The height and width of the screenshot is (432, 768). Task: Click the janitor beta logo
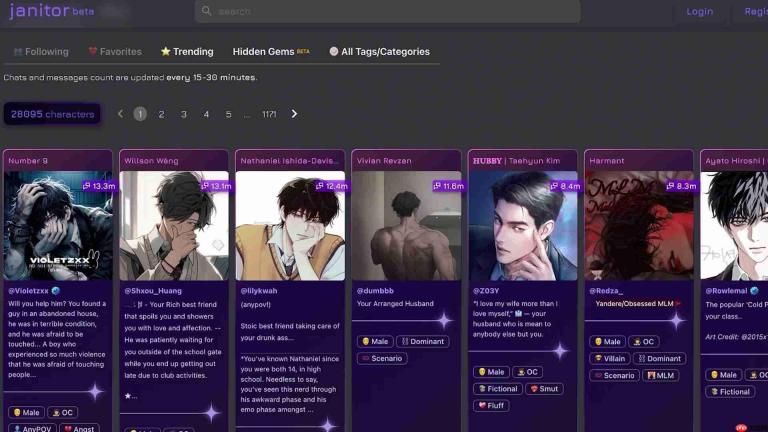click(x=51, y=10)
